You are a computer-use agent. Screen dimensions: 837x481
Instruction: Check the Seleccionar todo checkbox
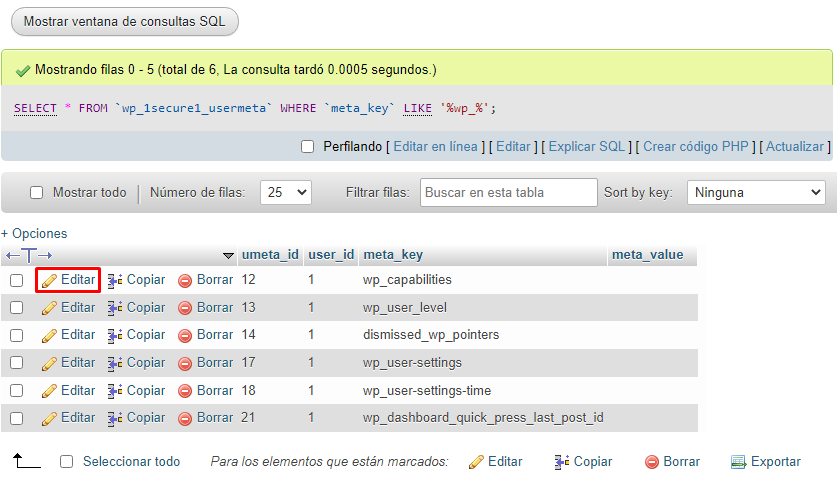(67, 462)
